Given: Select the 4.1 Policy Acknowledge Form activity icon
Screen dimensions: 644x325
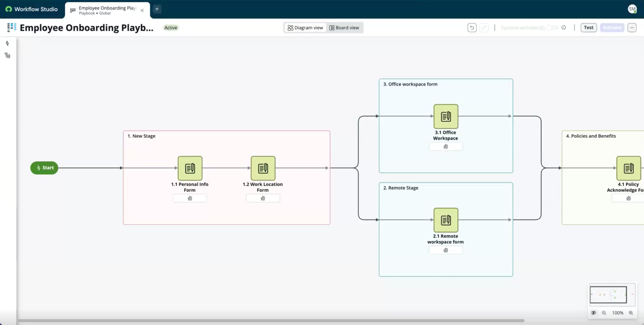Looking at the screenshot, I should coord(629,168).
